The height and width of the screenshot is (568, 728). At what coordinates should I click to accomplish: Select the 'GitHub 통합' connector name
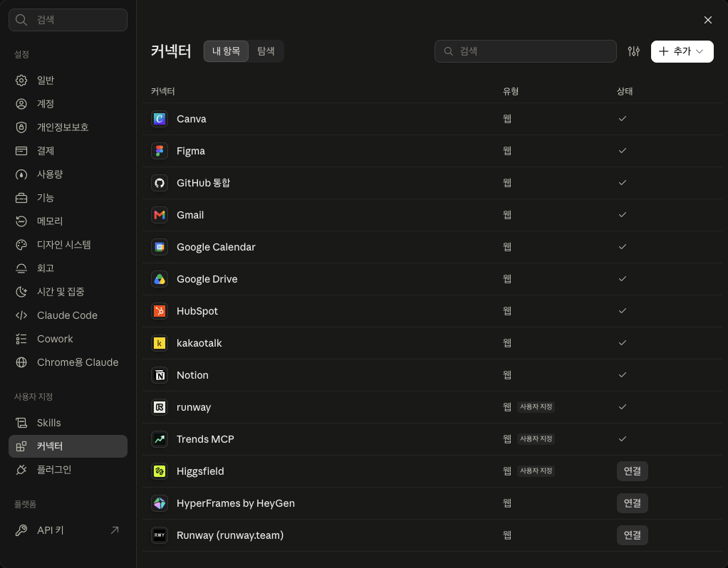[203, 183]
